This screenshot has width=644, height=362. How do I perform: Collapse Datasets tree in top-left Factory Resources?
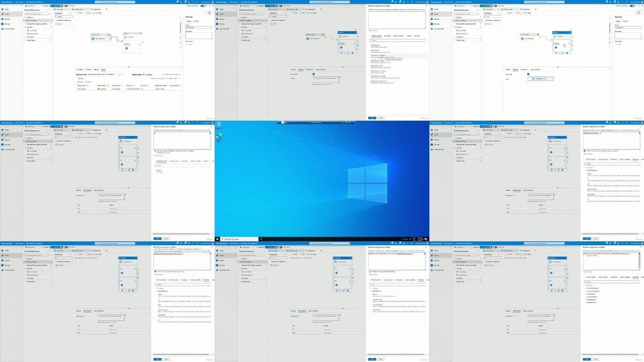[25, 27]
